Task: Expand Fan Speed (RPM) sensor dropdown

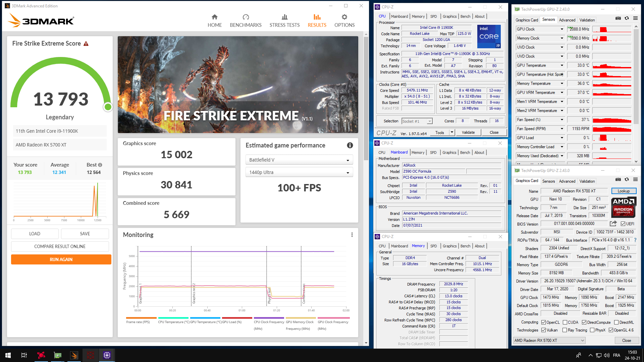Action: tap(562, 129)
